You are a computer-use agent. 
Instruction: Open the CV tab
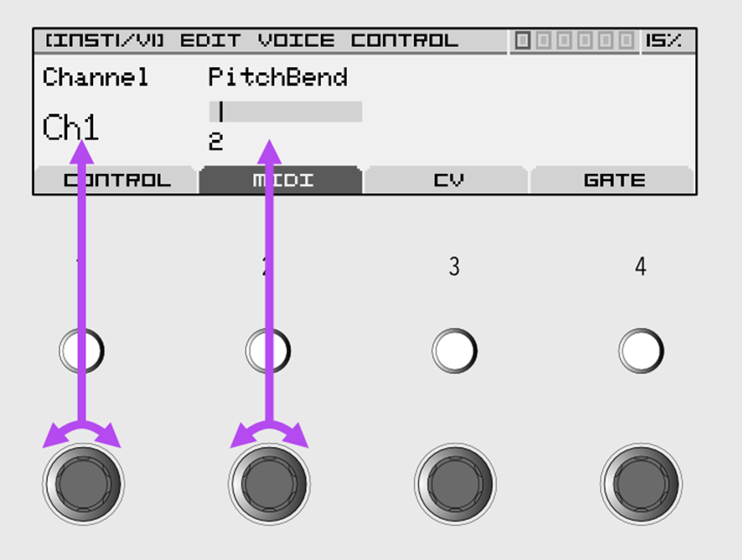[446, 180]
